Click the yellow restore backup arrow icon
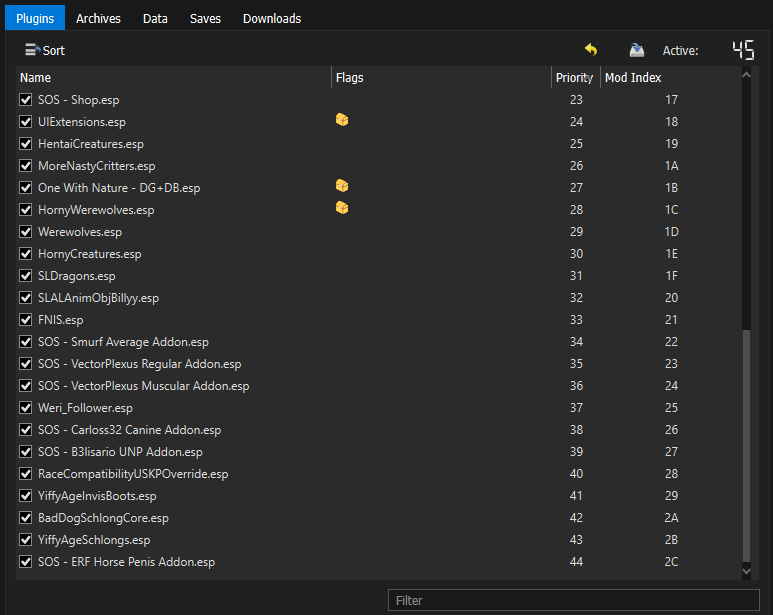 tap(591, 50)
